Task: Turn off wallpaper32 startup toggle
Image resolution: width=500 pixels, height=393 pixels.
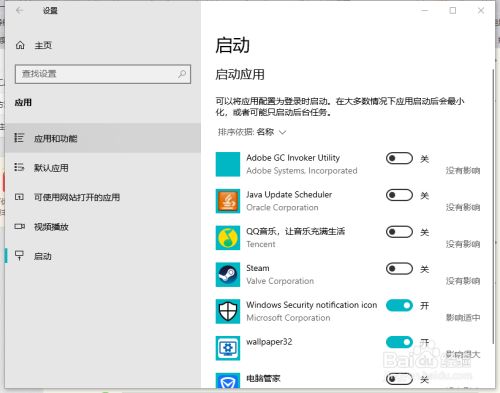Action: point(399,342)
